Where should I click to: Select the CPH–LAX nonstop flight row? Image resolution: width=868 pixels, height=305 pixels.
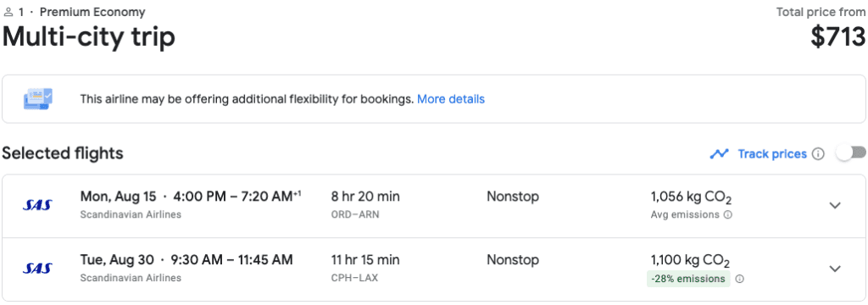tap(433, 269)
